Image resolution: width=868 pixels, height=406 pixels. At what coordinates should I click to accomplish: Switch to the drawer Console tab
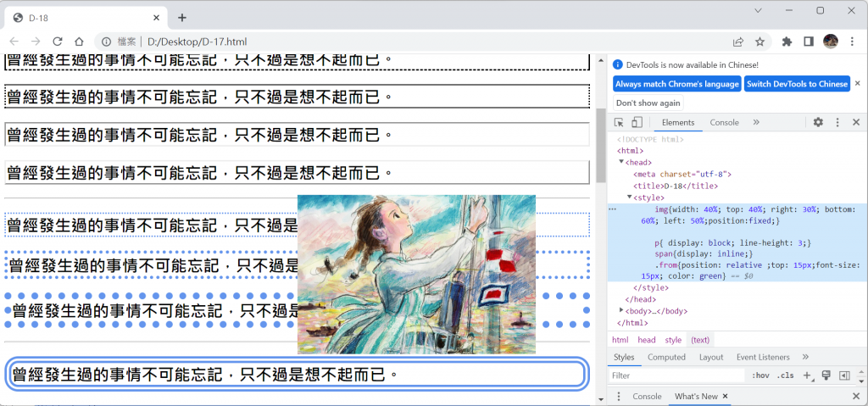(x=647, y=397)
